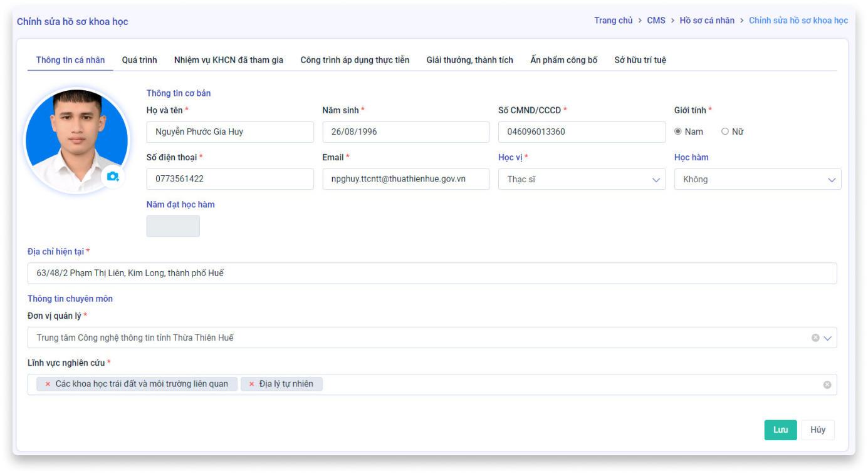The width and height of the screenshot is (868, 474).
Task: Clear all Lĩnh vực nghiên cứu tags
Action: 827,384
